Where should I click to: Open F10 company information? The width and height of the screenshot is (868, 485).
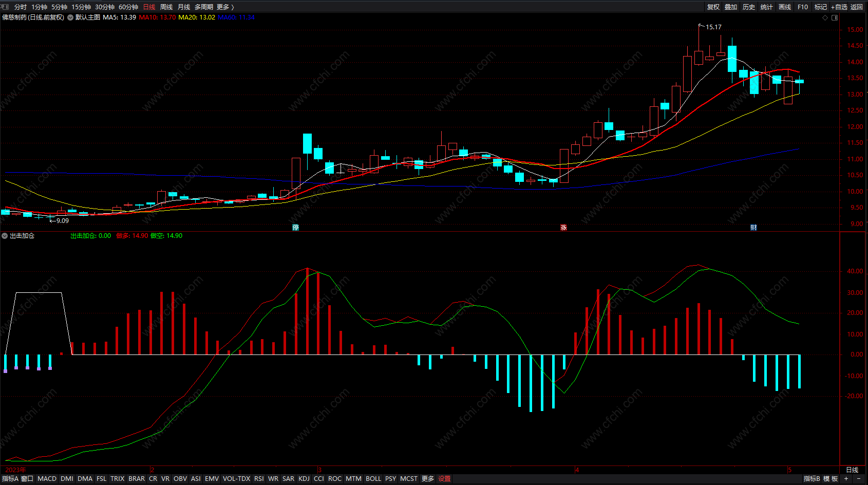click(x=803, y=7)
